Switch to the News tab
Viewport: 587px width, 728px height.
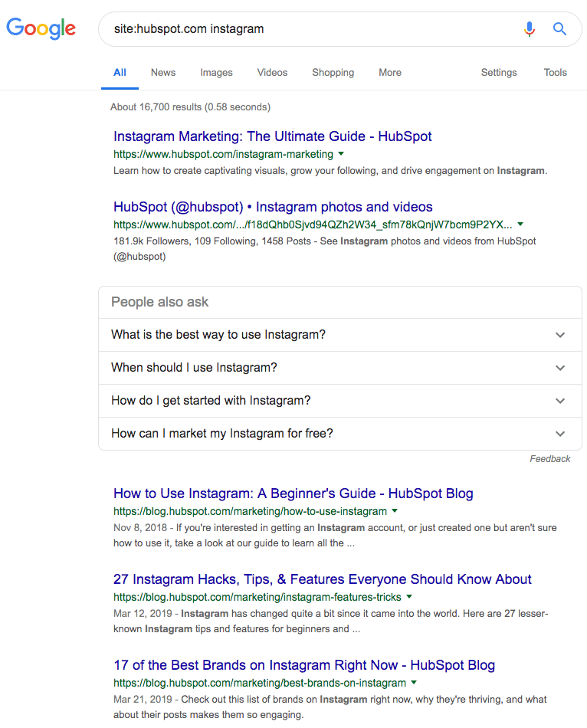click(x=163, y=73)
